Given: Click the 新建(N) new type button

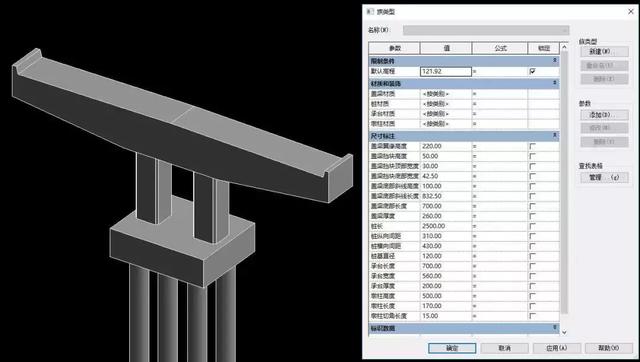Looking at the screenshot, I should pos(604,52).
